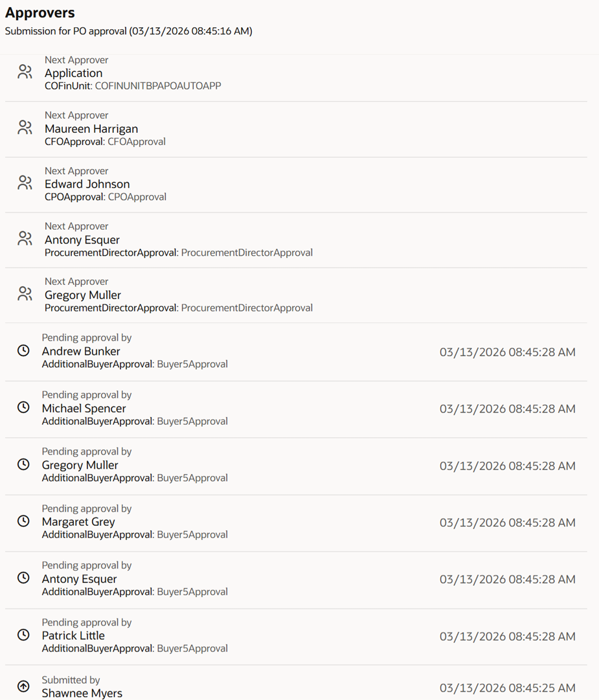Click the clock icon beside Michael Spencer

coord(23,408)
